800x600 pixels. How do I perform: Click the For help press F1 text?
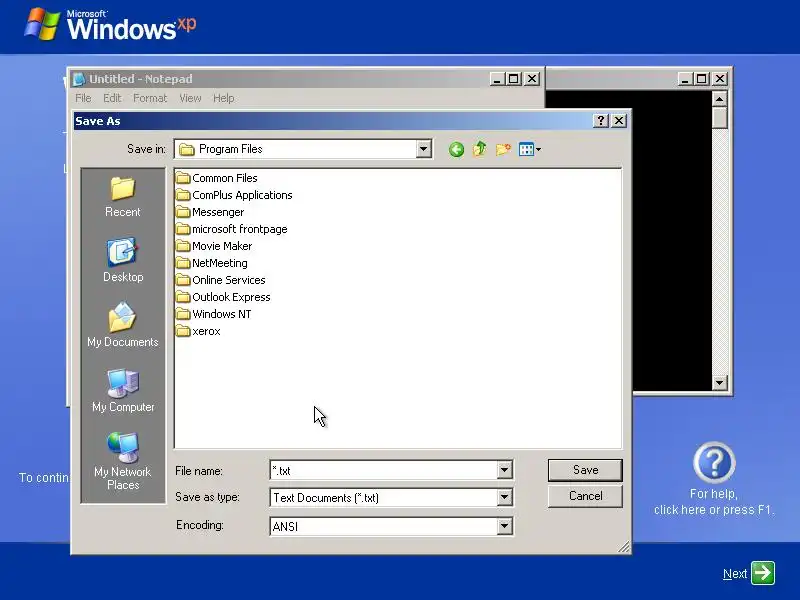pyautogui.click(x=714, y=502)
